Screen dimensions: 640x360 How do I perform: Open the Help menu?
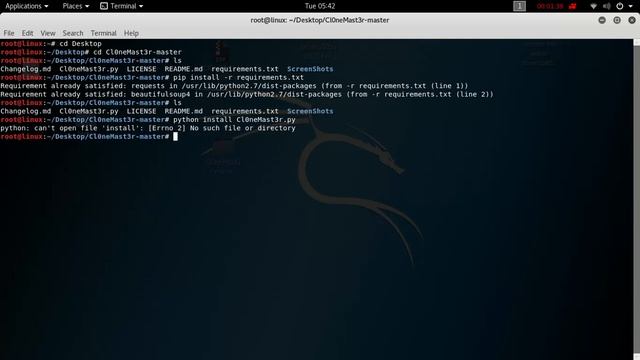point(131,33)
